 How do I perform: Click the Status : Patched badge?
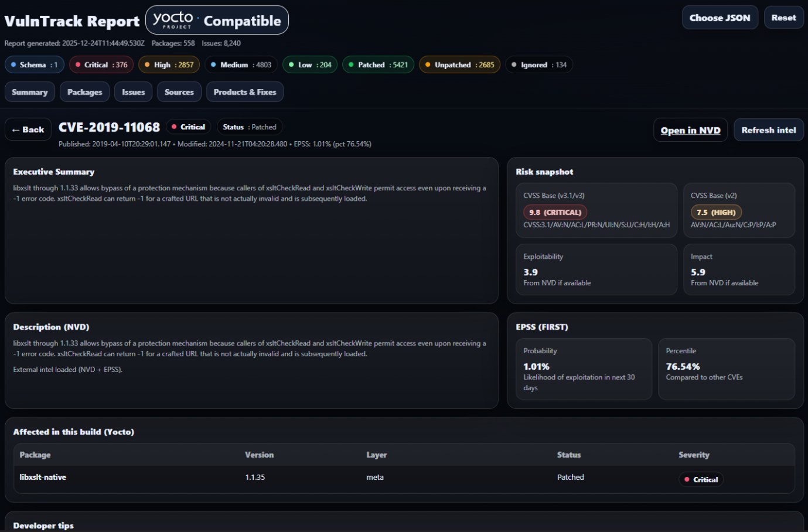pyautogui.click(x=250, y=127)
